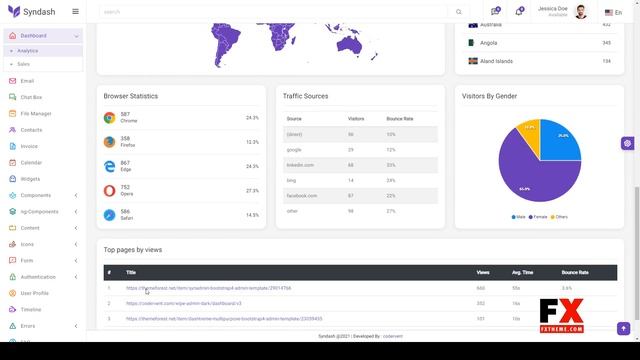Open Email from the sidebar
This screenshot has width=640, height=360.
(x=27, y=81)
